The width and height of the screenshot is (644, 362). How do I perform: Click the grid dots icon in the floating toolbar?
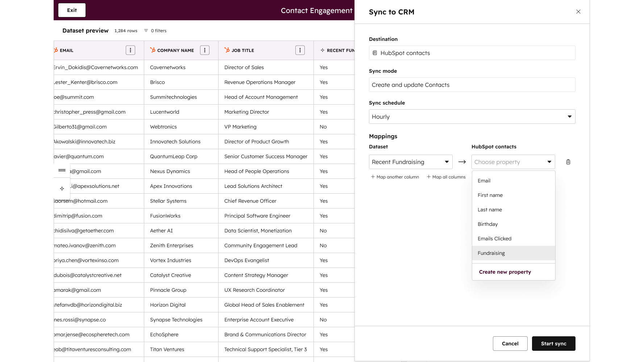coord(62,171)
